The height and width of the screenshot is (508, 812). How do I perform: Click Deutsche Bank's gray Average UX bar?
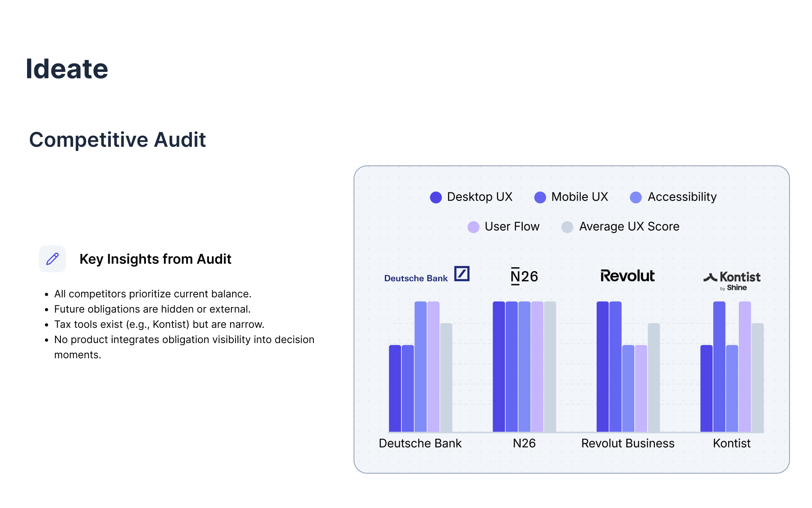click(446, 378)
